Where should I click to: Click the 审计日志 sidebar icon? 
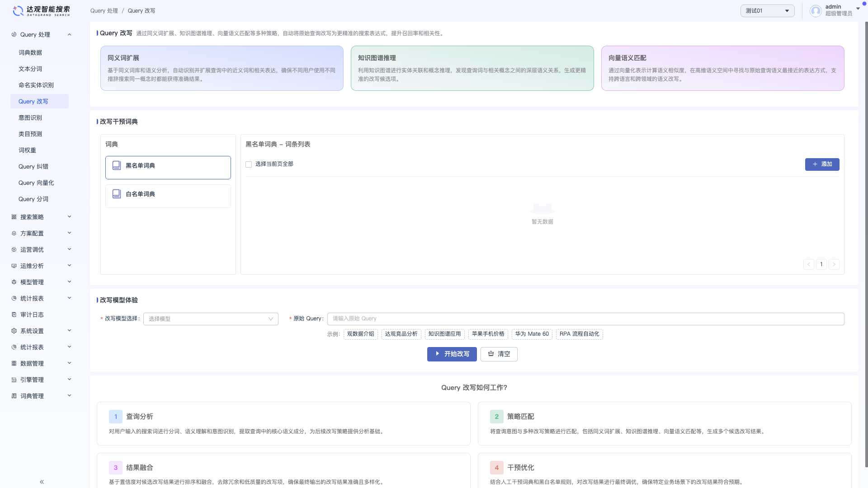point(14,314)
